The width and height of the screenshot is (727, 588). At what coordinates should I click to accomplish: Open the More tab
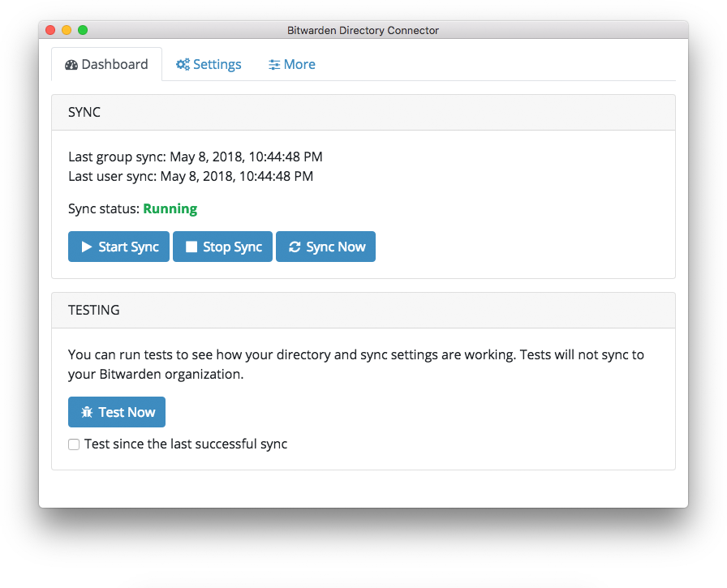(x=291, y=64)
